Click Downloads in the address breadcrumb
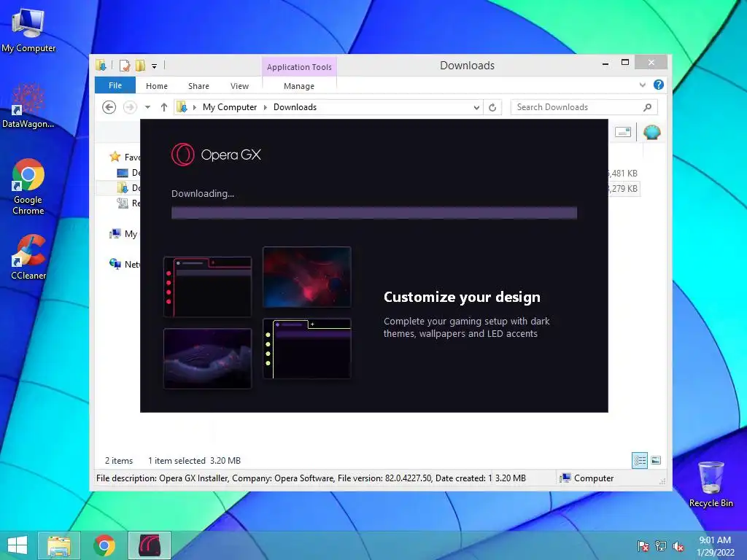747x560 pixels. (295, 107)
